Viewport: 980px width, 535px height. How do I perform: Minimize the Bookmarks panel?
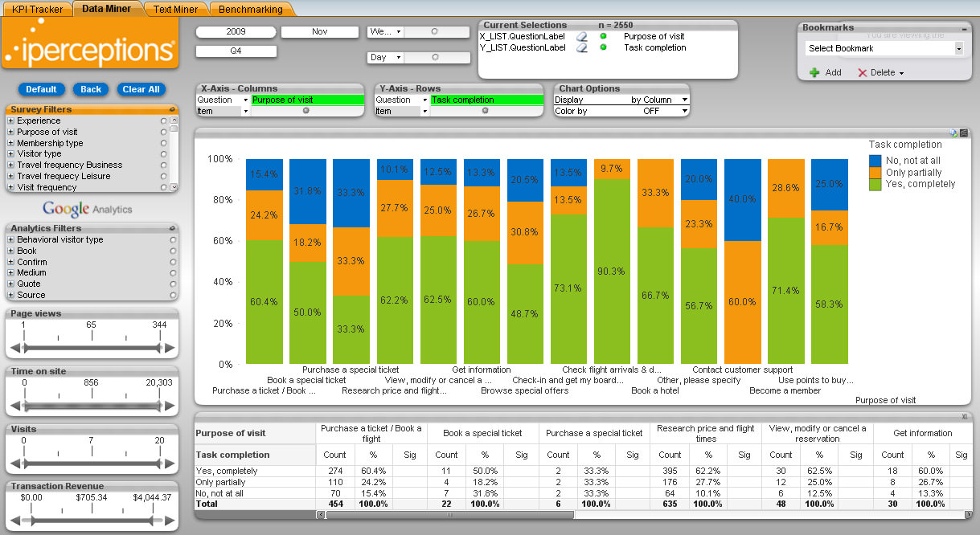click(x=964, y=28)
